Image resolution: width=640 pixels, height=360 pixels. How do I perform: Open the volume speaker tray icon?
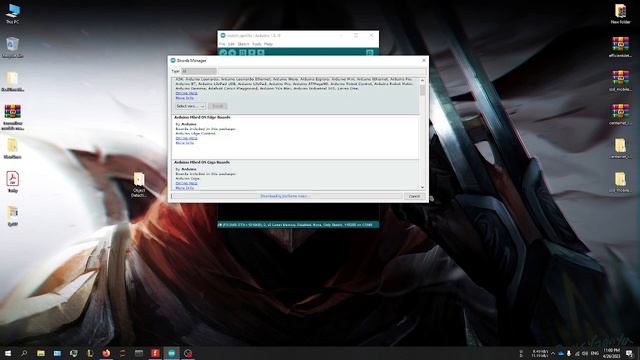point(585,353)
